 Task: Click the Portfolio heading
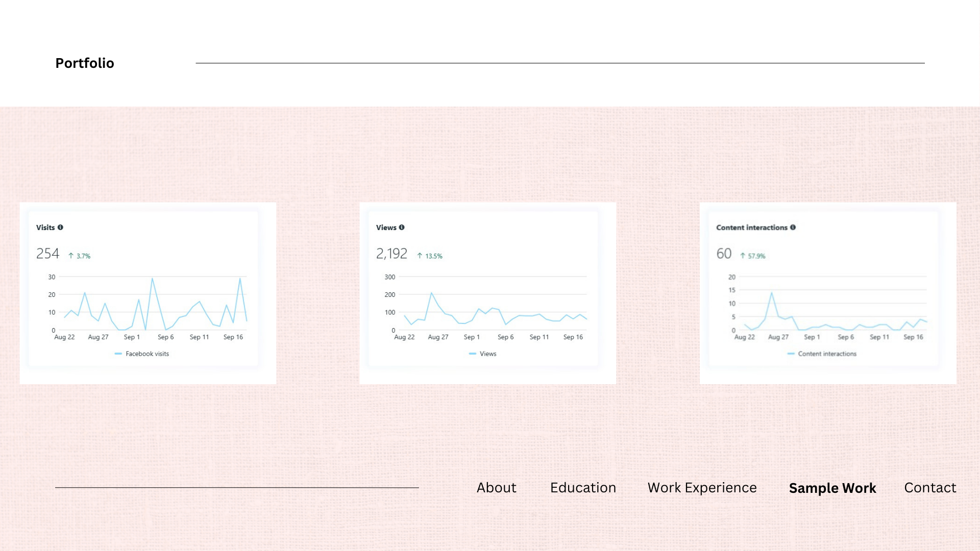point(85,63)
